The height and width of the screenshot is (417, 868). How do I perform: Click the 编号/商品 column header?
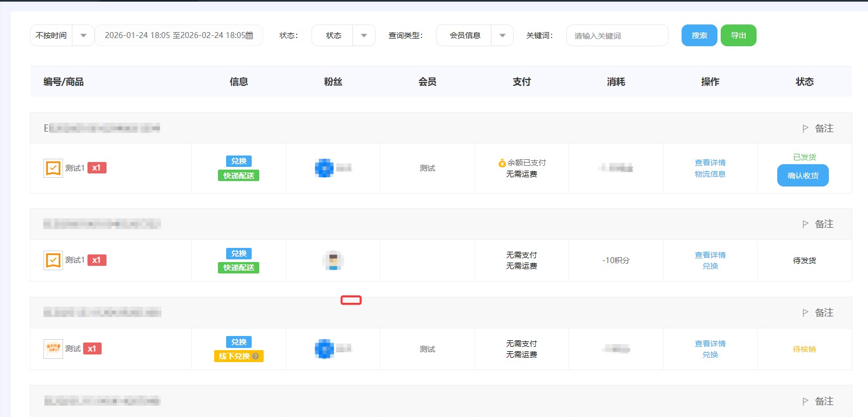pos(64,82)
